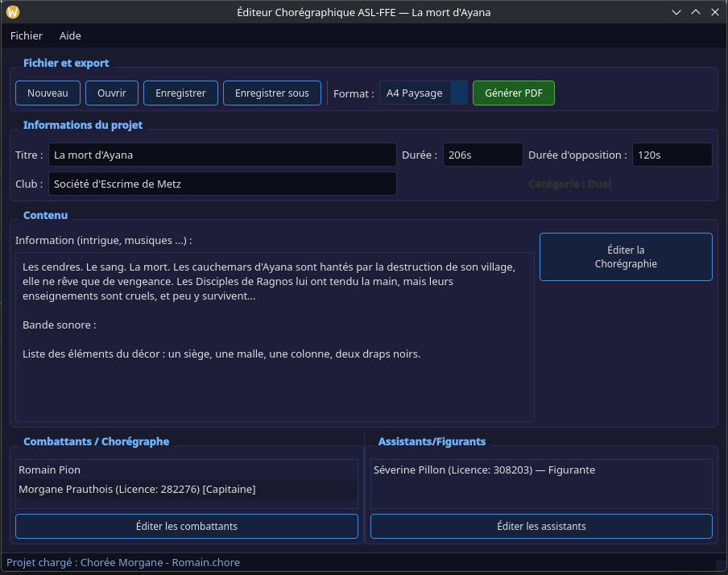Close the Éditeur Chorégraphique window
Viewport: 728px width, 575px height.
point(715,12)
